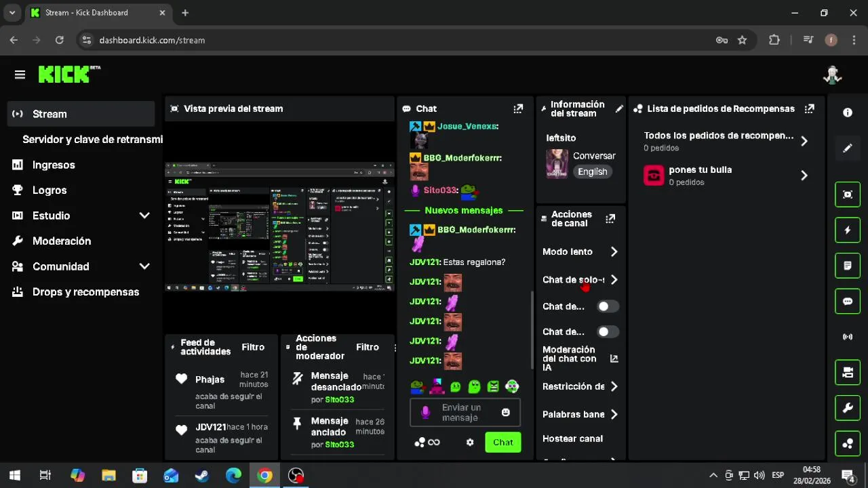Click the chat panel scrollbar
The height and width of the screenshot is (488, 868).
pyautogui.click(x=532, y=329)
